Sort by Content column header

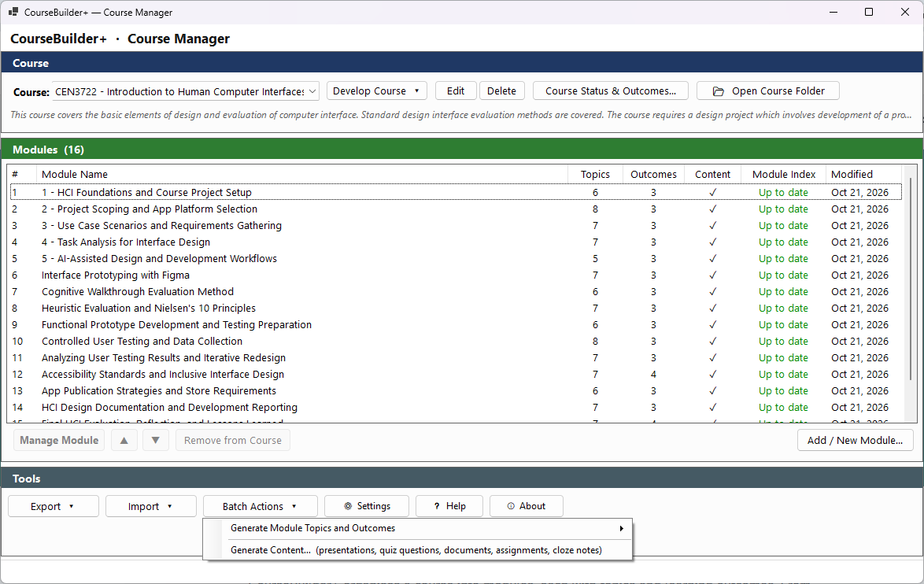coord(712,174)
